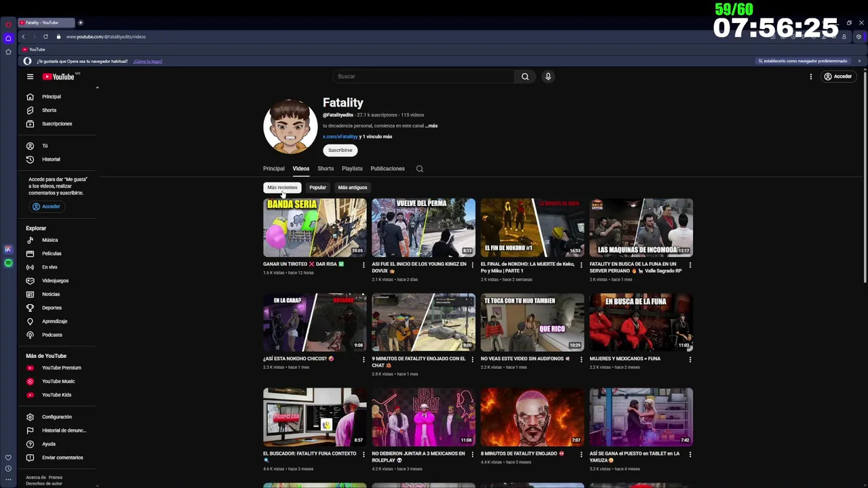Viewport: 868px width, 488px height.
Task: Sort videos by Popular chip
Action: point(317,188)
